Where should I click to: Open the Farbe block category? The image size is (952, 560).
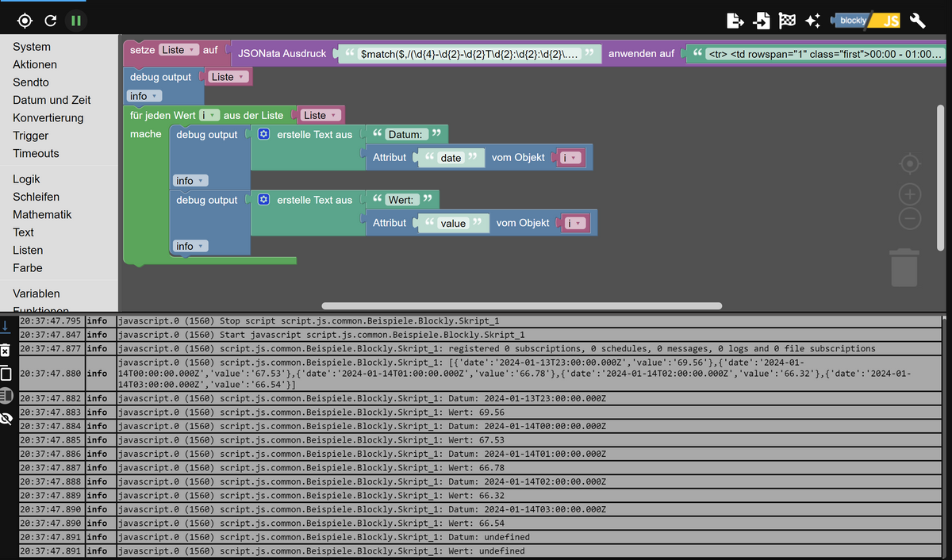[x=28, y=268]
